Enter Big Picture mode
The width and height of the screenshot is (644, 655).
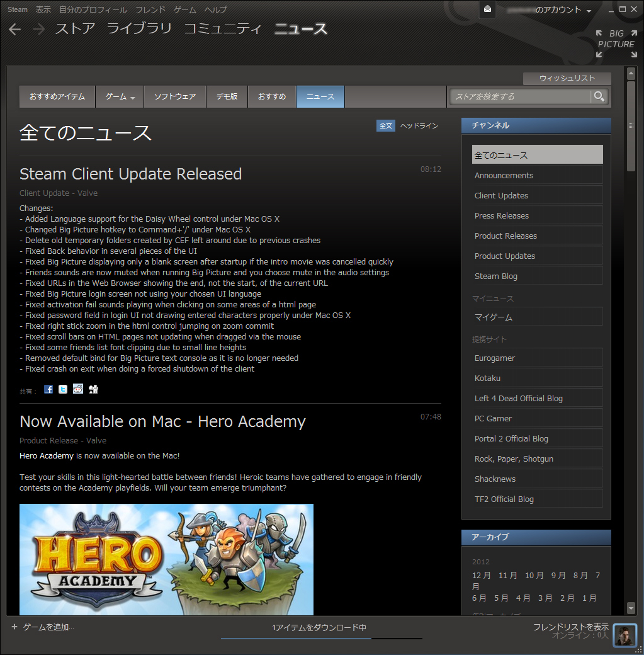pyautogui.click(x=616, y=43)
